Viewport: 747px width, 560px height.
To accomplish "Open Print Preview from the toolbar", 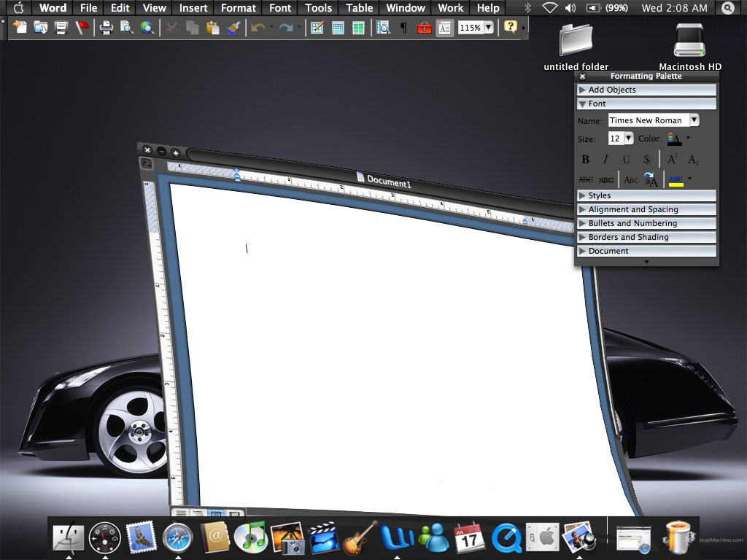I will 126,28.
